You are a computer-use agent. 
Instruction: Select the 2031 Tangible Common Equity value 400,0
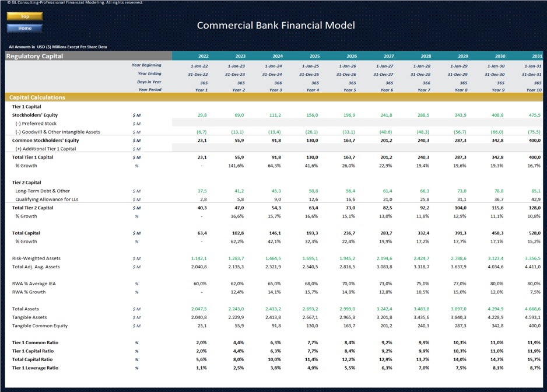(x=536, y=325)
